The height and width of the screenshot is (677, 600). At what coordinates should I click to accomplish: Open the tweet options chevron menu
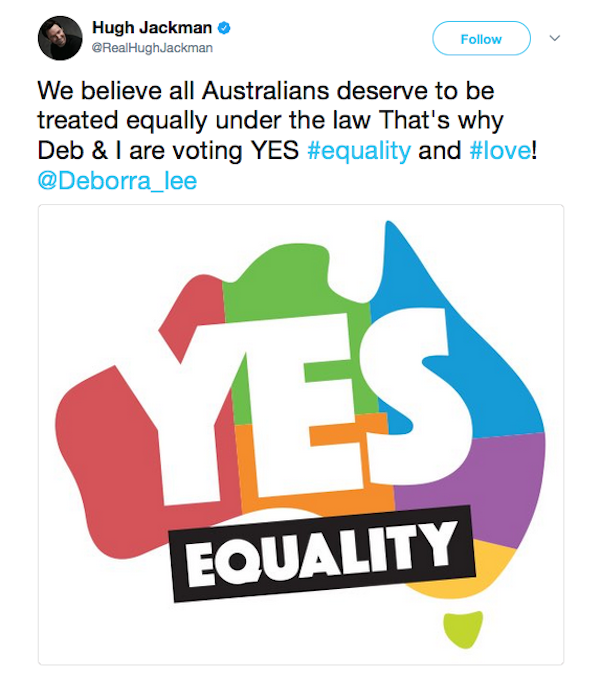click(555, 38)
